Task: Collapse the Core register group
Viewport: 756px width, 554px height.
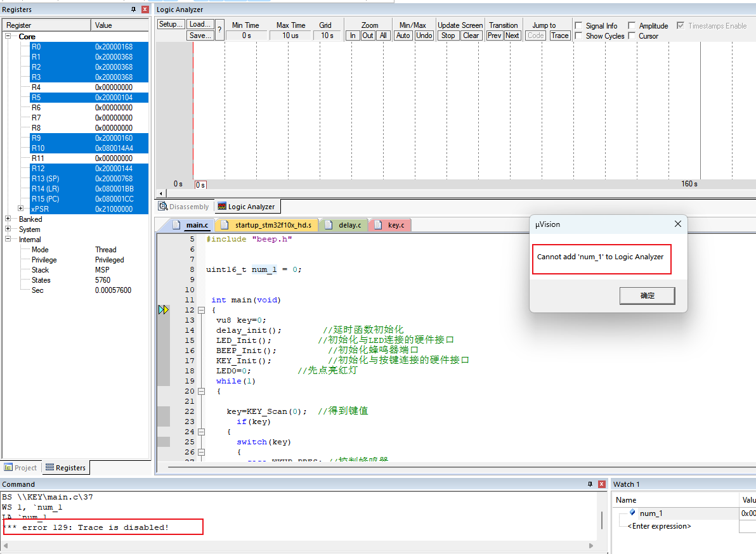Action: pos(9,37)
